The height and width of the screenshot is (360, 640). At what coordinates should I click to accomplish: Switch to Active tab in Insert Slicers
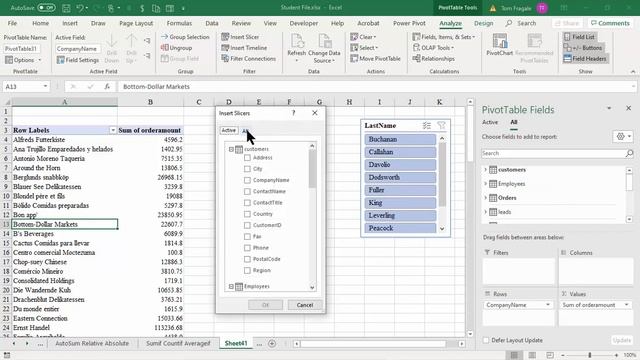(x=229, y=130)
